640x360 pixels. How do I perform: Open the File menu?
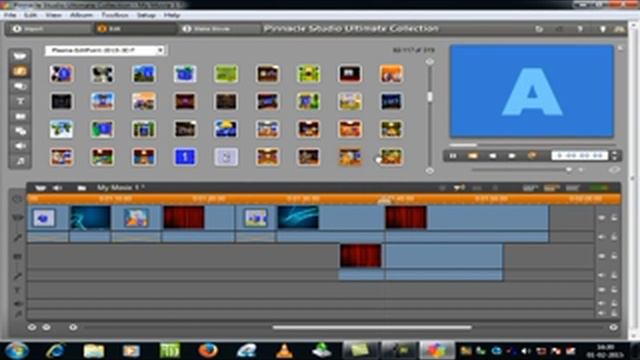(10, 15)
